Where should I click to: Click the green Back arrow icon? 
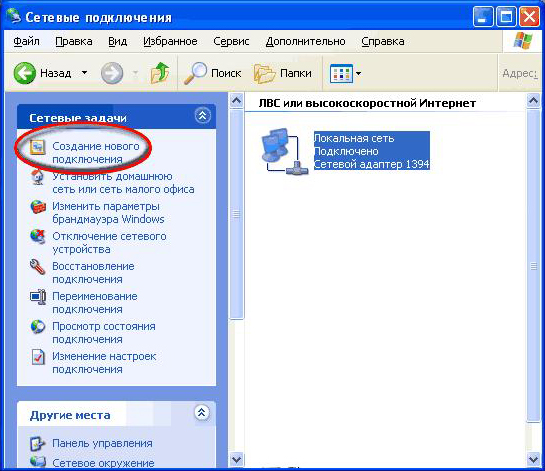[24, 73]
